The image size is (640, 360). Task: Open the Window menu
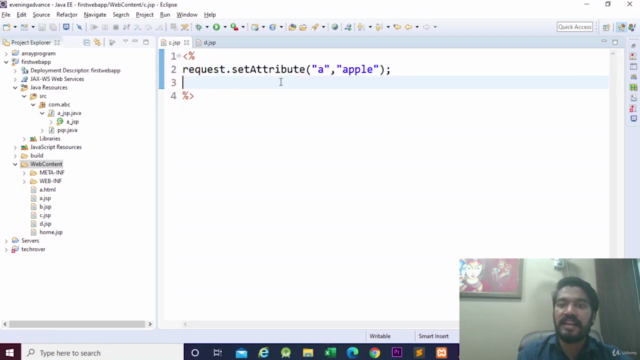tap(187, 15)
